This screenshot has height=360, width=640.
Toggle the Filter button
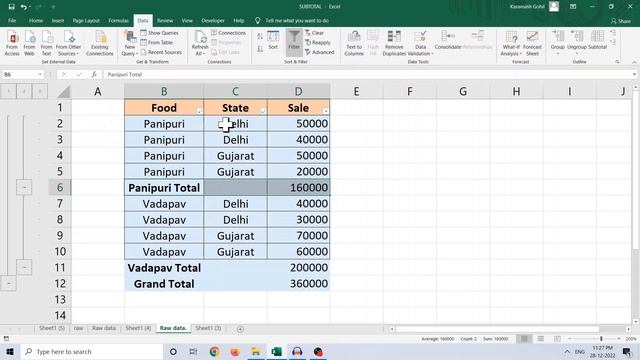(294, 41)
